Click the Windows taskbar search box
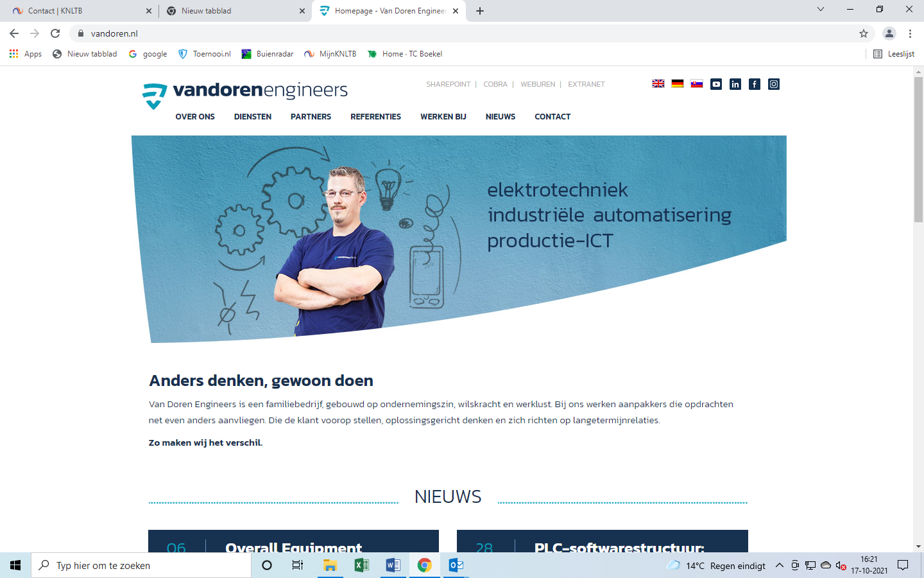Screen dimensions: 924x578 (x=141, y=565)
